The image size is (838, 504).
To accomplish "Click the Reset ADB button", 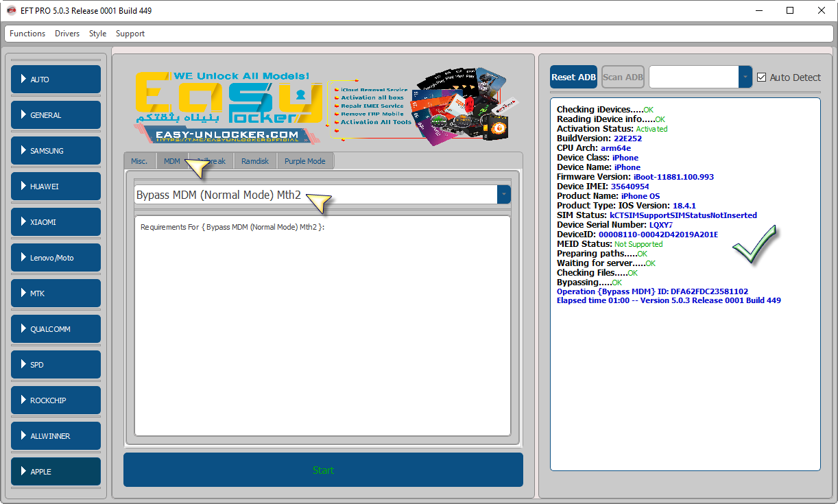I will (x=574, y=77).
